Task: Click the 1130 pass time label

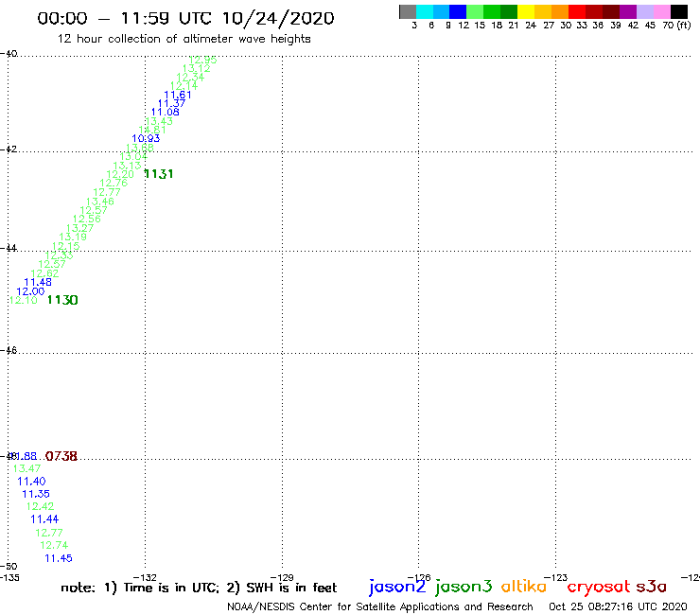Action: point(62,300)
